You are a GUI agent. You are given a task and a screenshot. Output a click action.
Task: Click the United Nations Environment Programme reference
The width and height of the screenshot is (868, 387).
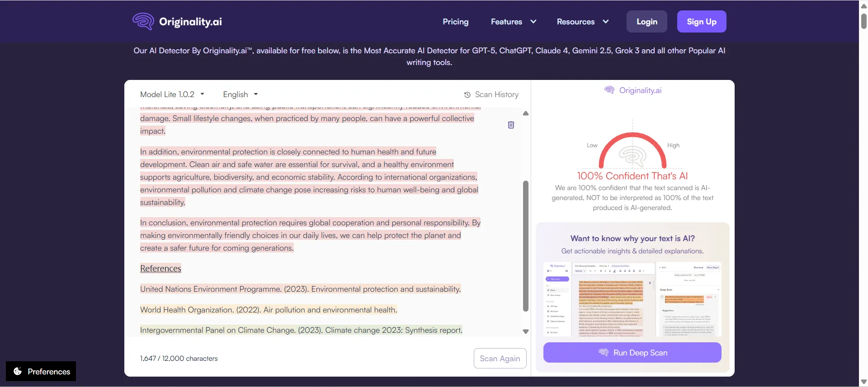coord(301,289)
